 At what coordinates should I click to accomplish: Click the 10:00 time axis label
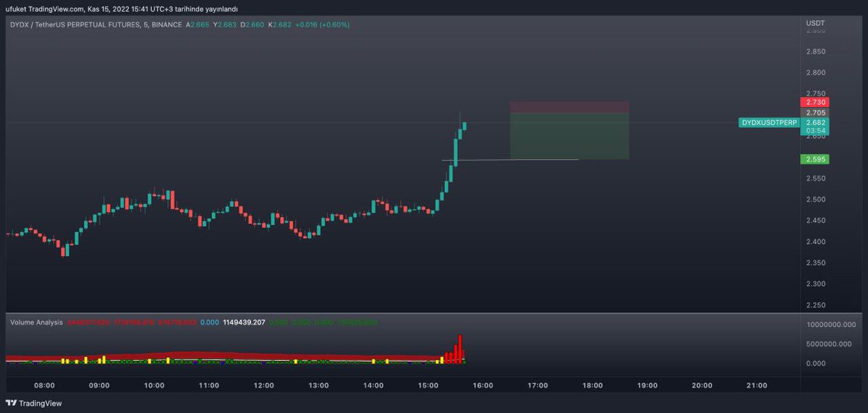pyautogui.click(x=154, y=386)
